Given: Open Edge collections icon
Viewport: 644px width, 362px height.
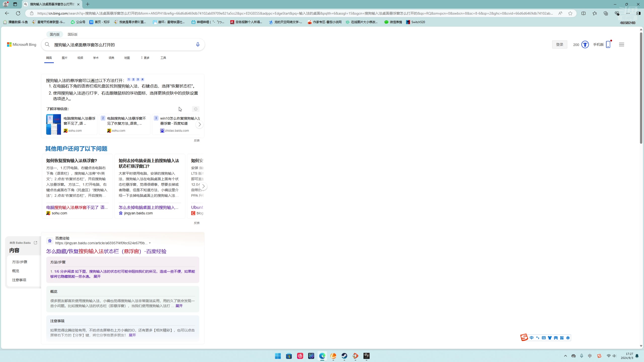Looking at the screenshot, I should point(606,13).
